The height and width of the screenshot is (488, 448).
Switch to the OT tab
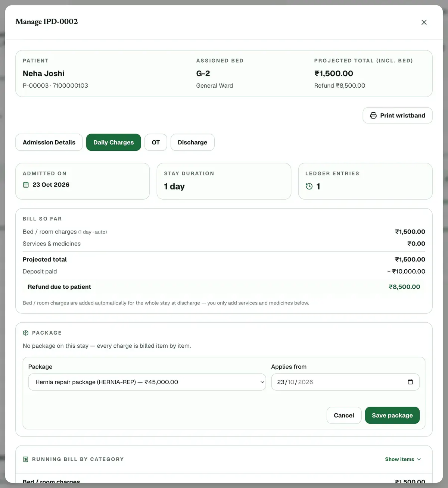pos(156,143)
